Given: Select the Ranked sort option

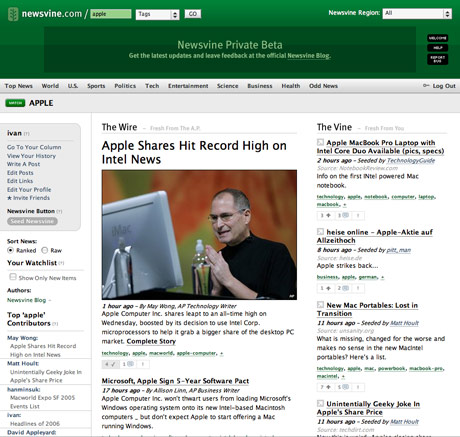Looking at the screenshot, I should (10, 250).
